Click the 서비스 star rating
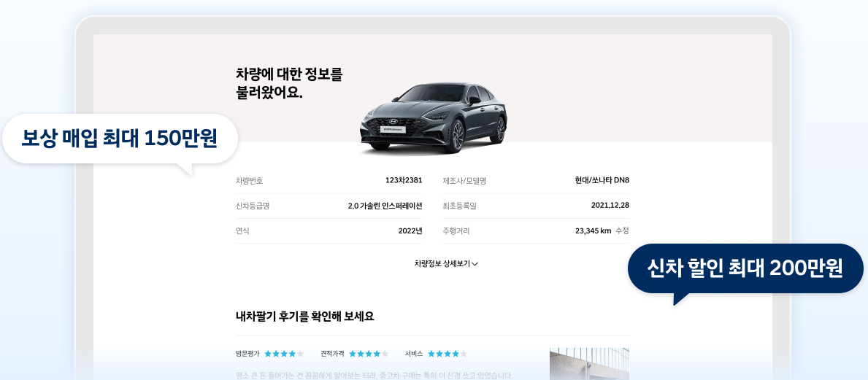 coord(448,354)
